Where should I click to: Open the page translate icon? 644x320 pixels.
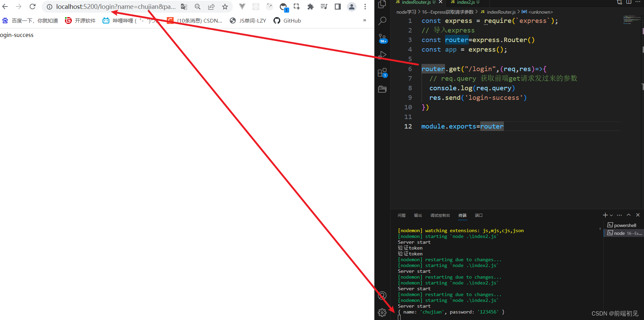point(184,7)
